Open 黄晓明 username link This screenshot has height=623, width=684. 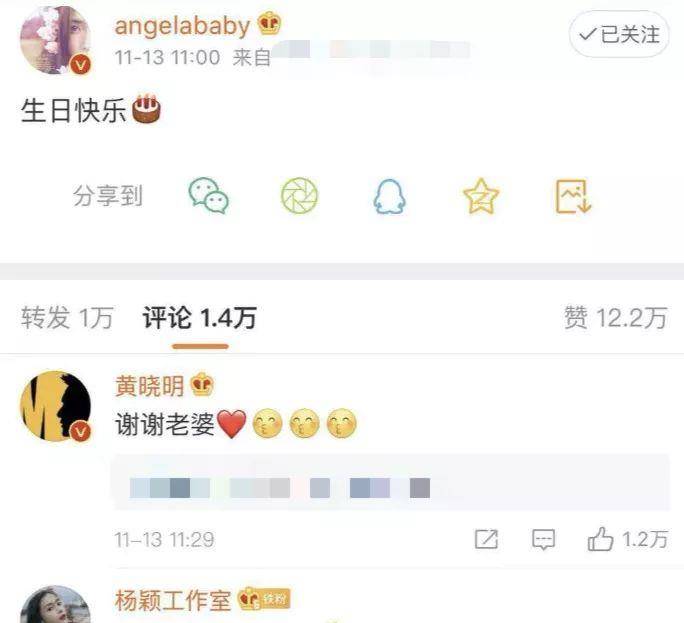(x=150, y=386)
